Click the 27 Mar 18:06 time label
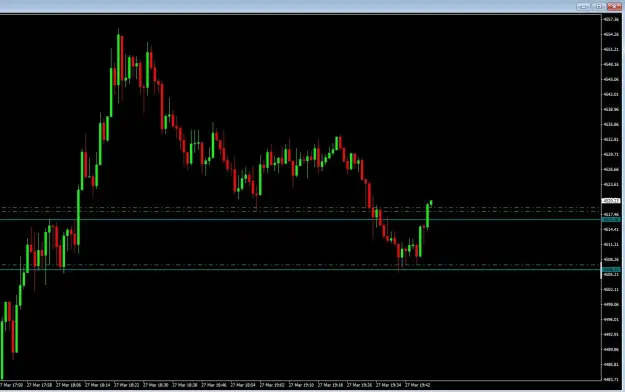Screen dimensions: 625x392 pyautogui.click(x=69, y=385)
